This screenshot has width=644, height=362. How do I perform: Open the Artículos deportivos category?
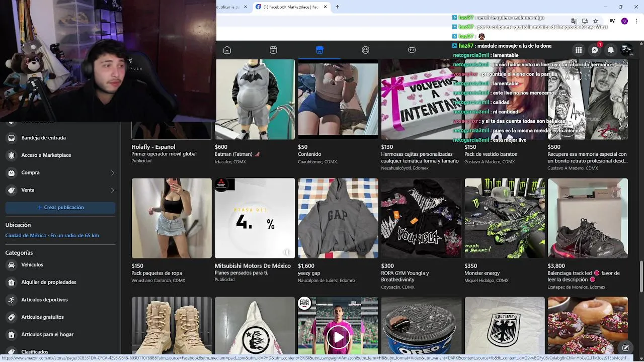[60, 300]
